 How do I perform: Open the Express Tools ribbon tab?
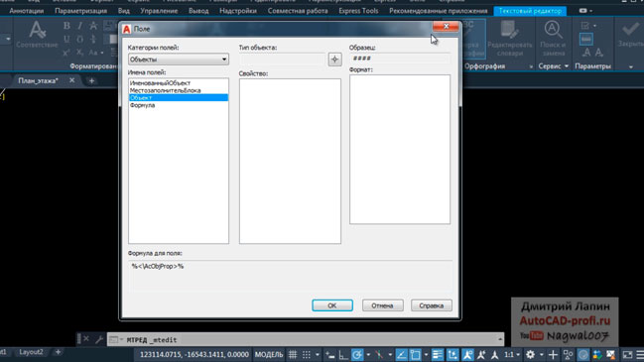[x=358, y=11]
